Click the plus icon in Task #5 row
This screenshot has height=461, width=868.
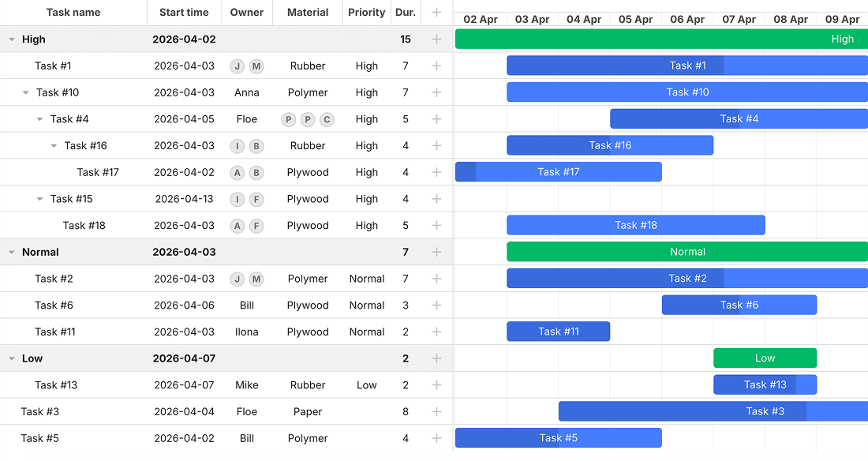[437, 438]
